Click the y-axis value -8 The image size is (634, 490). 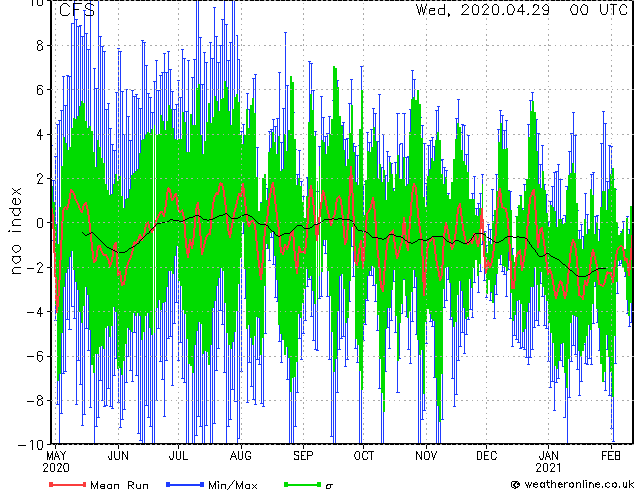pos(35,401)
